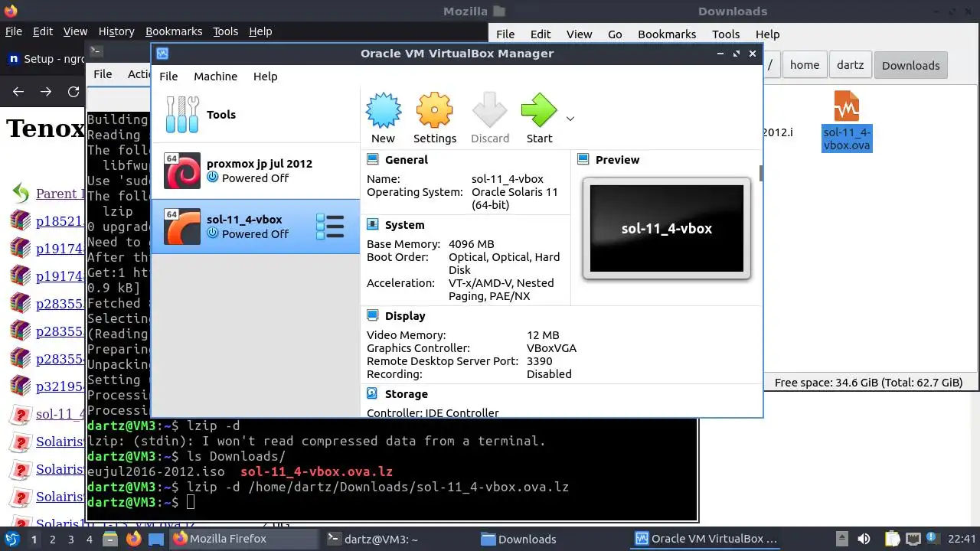
Task: Open the p18521 archive link in Firefox
Action: [60, 222]
